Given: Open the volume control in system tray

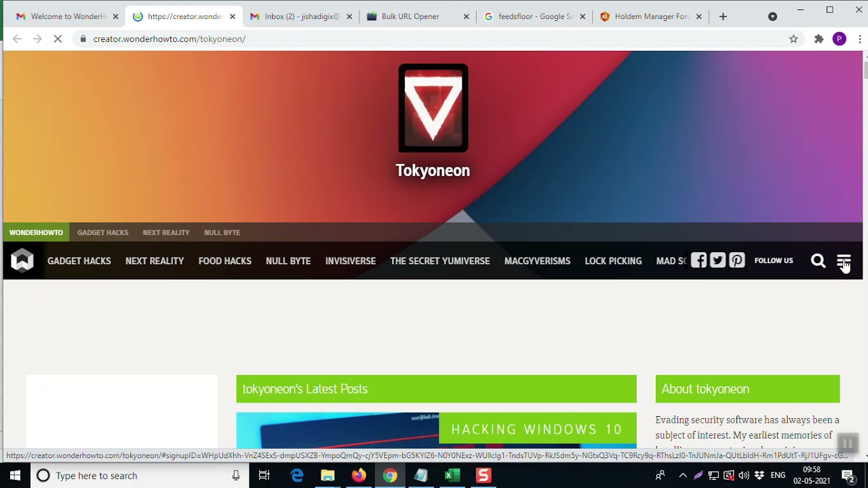Looking at the screenshot, I should [x=744, y=476].
